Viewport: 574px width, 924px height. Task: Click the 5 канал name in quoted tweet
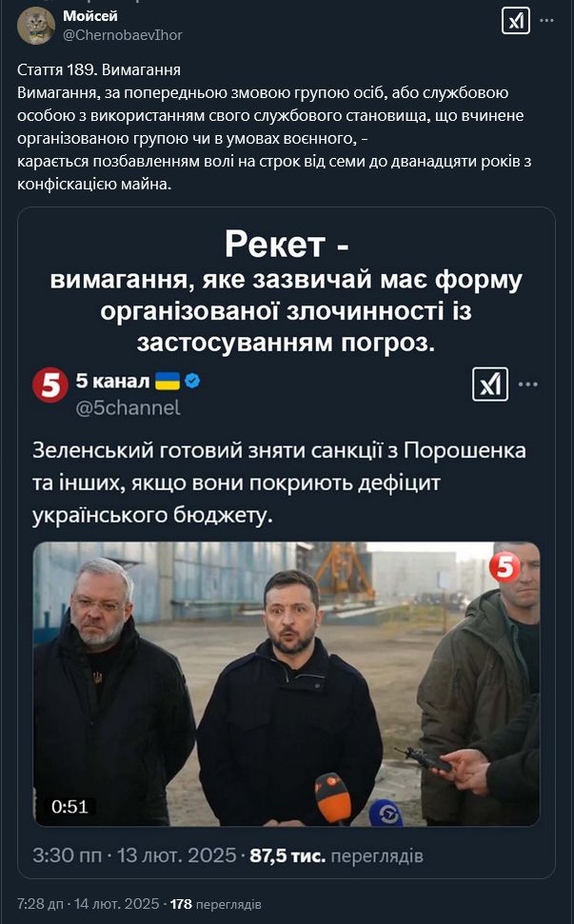pyautogui.click(x=112, y=382)
